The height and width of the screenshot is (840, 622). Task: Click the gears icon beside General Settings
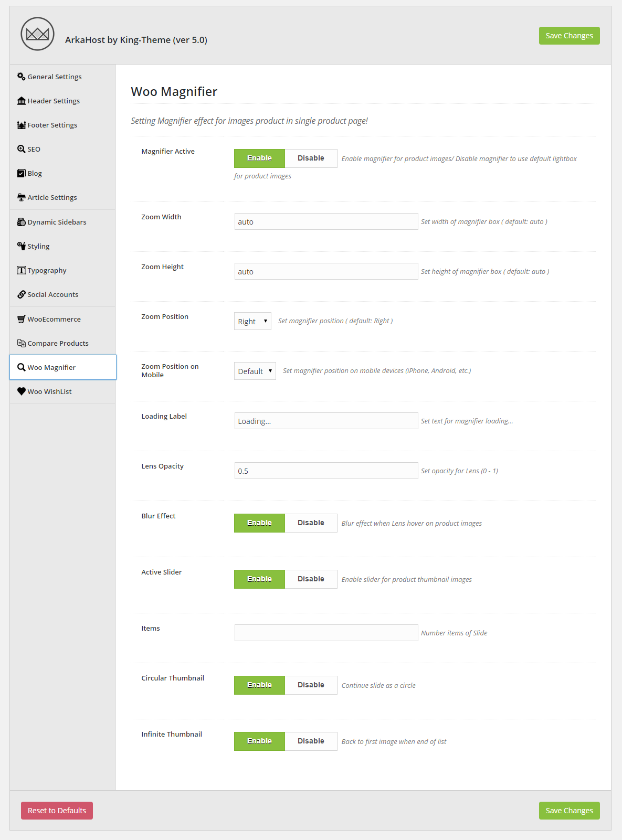tap(22, 77)
